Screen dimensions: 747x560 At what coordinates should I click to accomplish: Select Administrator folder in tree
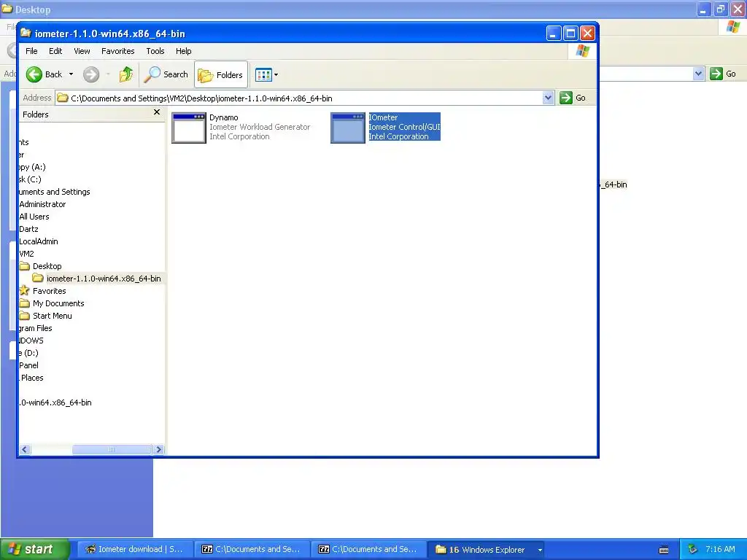click(42, 204)
